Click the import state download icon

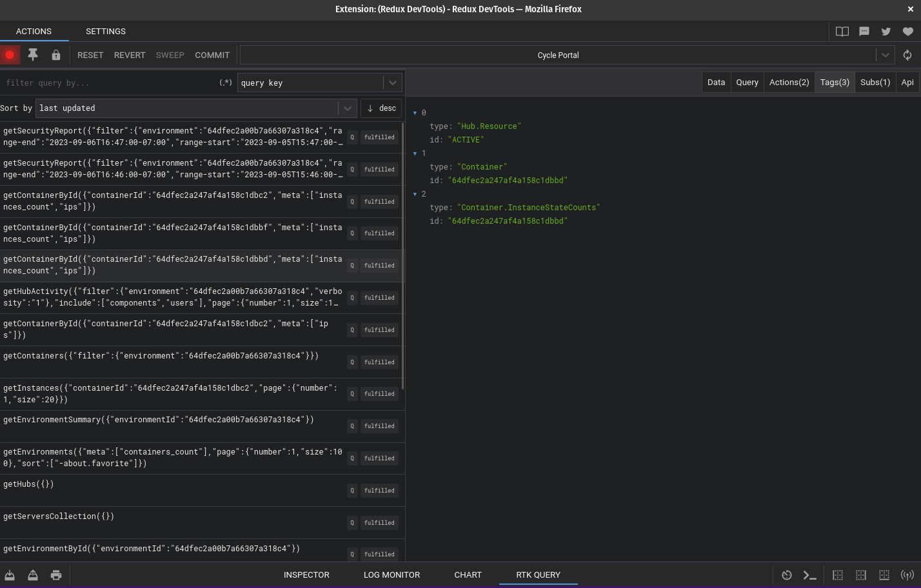pyautogui.click(x=10, y=575)
